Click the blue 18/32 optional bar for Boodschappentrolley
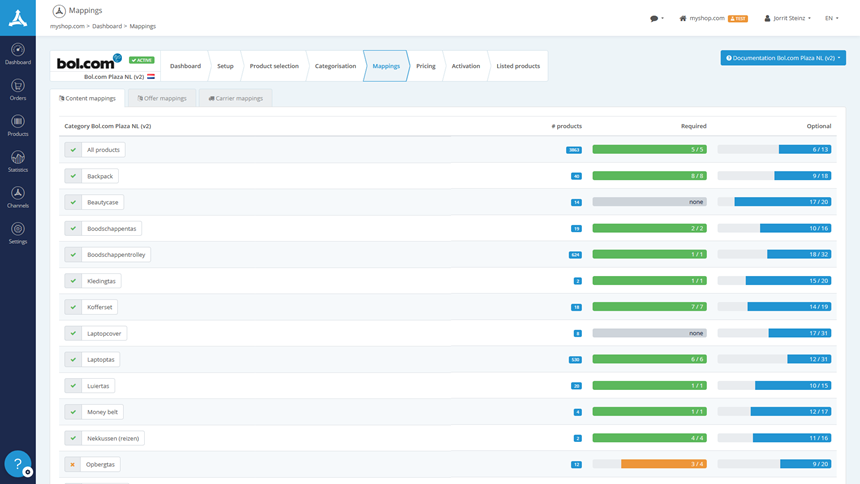This screenshot has height=484, width=860. click(799, 254)
